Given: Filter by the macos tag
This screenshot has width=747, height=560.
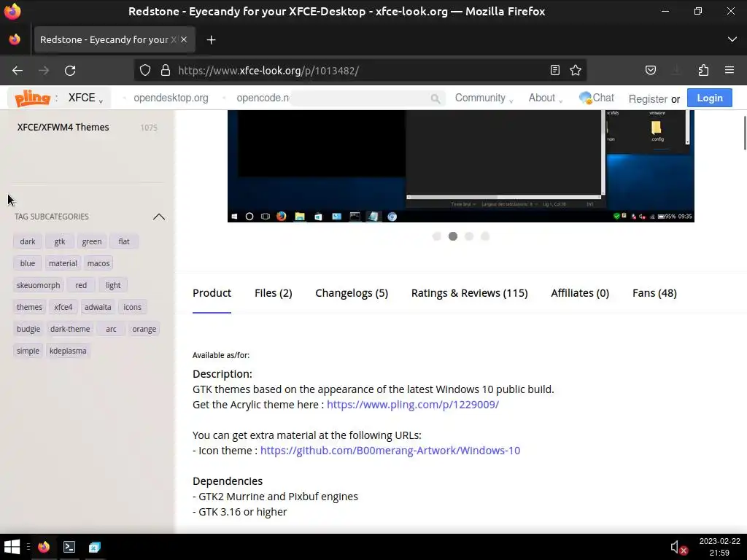Looking at the screenshot, I should pyautogui.click(x=98, y=263).
